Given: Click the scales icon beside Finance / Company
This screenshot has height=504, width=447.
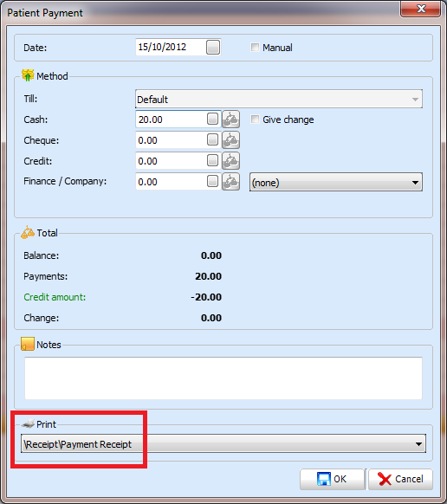Looking at the screenshot, I should (x=231, y=182).
